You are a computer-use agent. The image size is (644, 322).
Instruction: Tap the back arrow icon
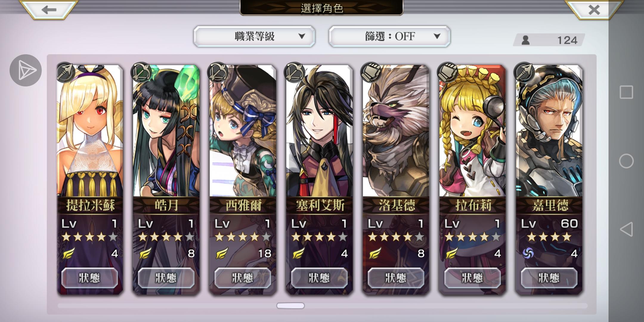(49, 10)
